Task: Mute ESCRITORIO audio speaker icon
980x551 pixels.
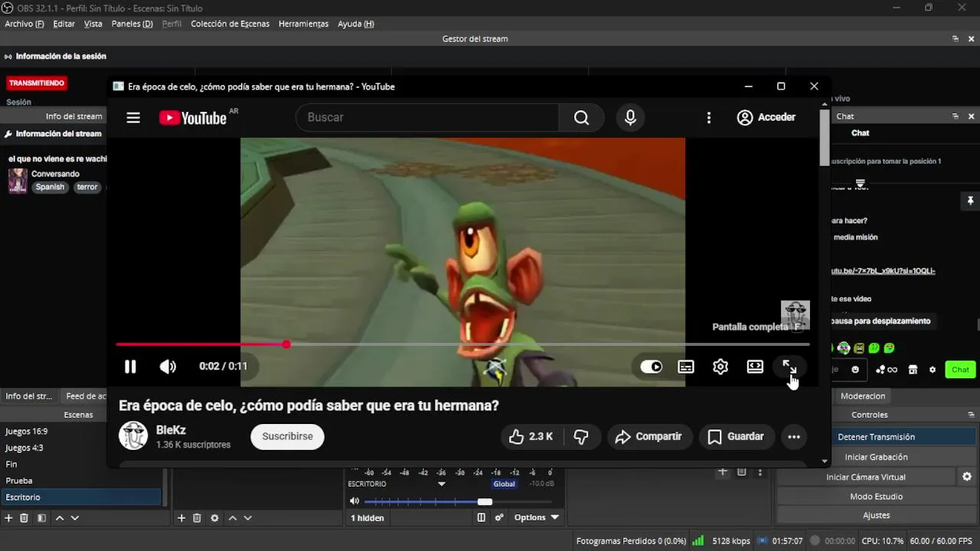Action: click(354, 501)
